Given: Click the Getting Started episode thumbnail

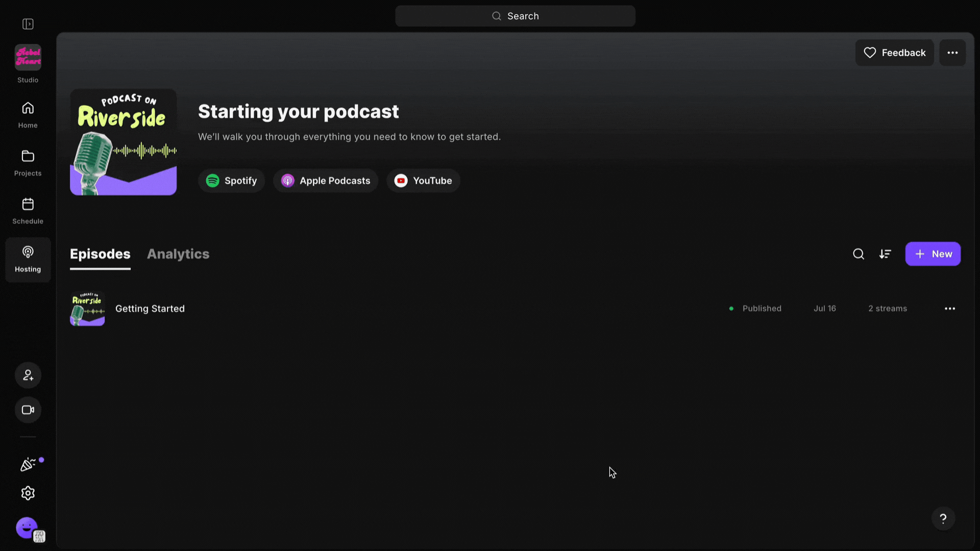Looking at the screenshot, I should coord(87,309).
